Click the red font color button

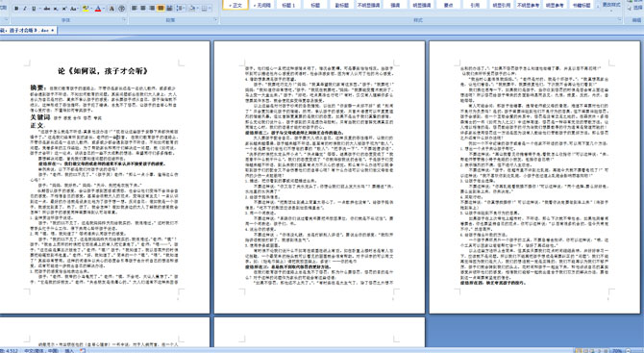click(x=98, y=9)
